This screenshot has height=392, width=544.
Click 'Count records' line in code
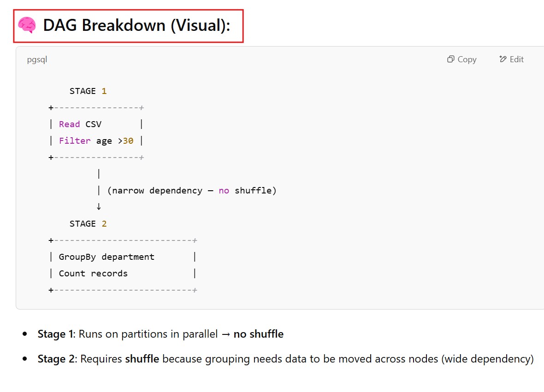(93, 274)
